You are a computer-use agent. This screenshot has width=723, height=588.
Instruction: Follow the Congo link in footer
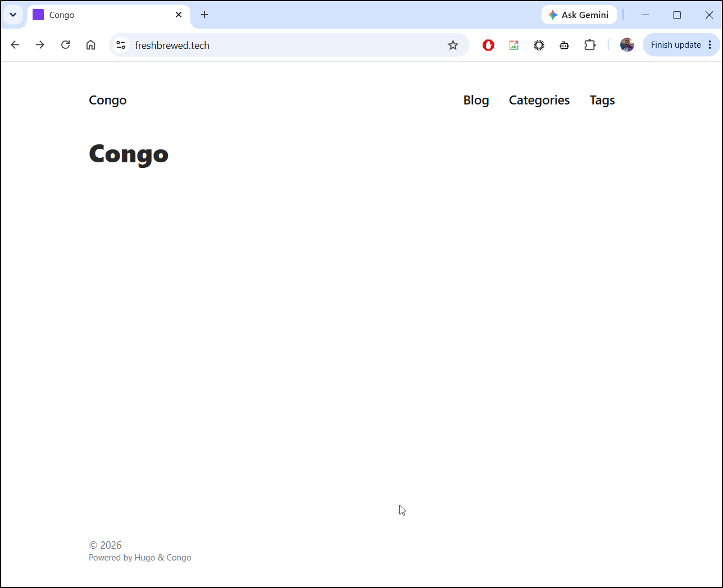coord(179,558)
